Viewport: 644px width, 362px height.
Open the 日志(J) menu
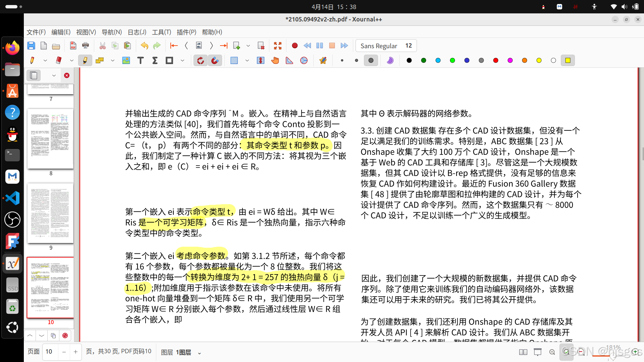[137, 32]
